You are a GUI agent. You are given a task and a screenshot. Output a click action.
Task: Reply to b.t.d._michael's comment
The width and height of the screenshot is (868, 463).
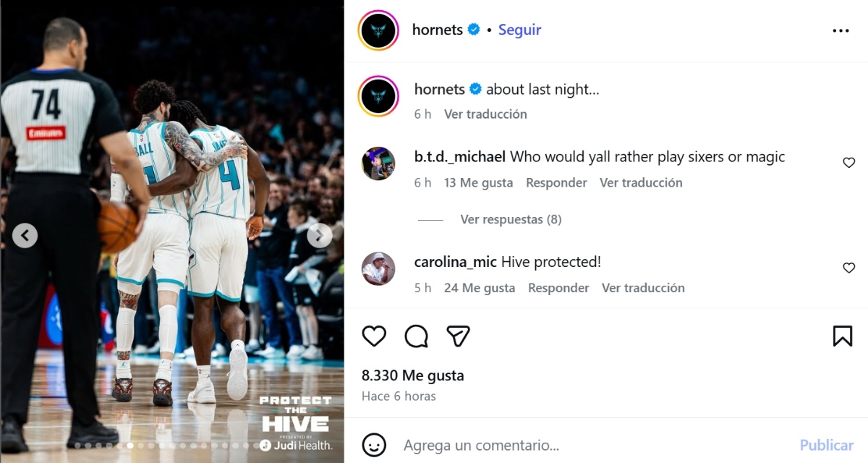point(556,183)
